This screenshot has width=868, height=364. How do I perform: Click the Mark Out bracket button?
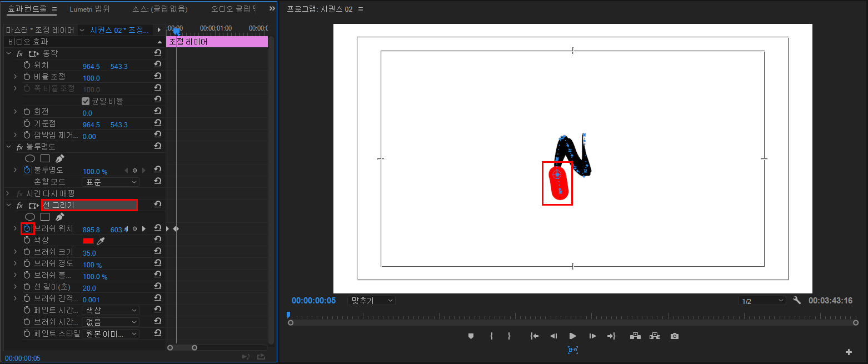(509, 336)
